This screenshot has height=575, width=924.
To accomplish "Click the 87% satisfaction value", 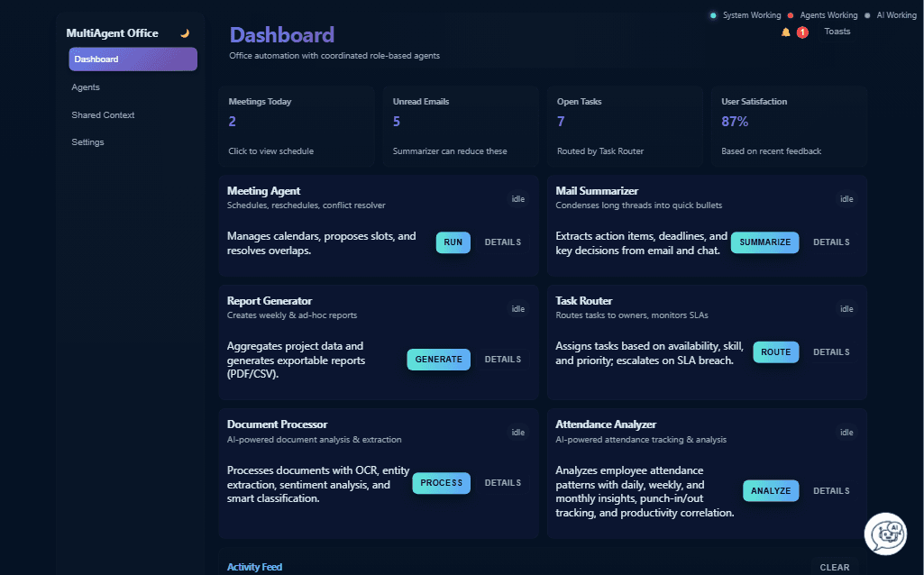I will pyautogui.click(x=735, y=122).
